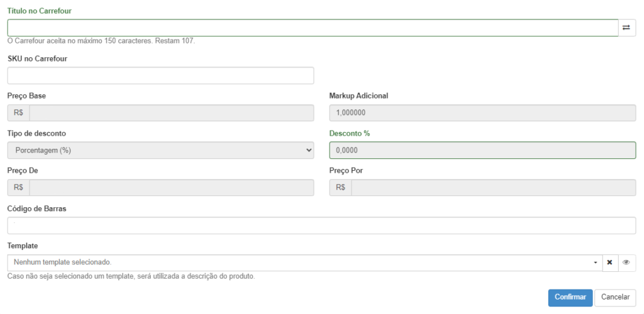This screenshot has height=314, width=644.
Task: Expand the Tipo de desconto select box
Action: point(160,151)
